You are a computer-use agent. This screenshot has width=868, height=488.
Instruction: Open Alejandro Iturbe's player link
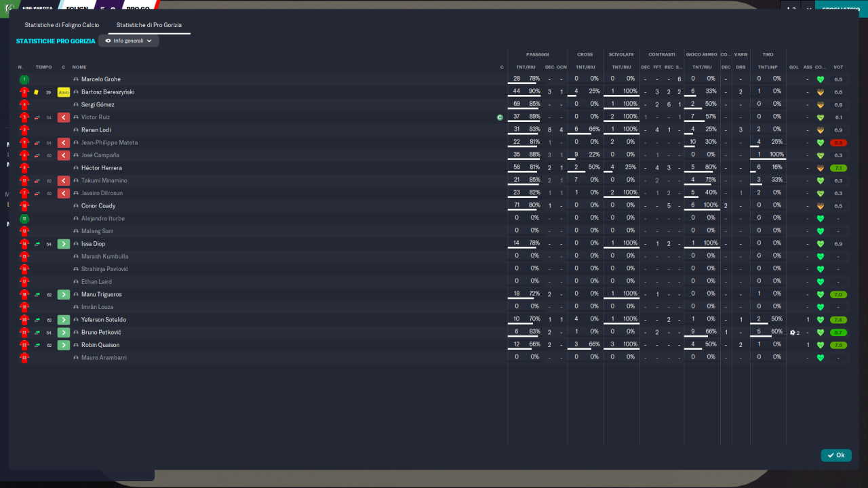point(103,218)
